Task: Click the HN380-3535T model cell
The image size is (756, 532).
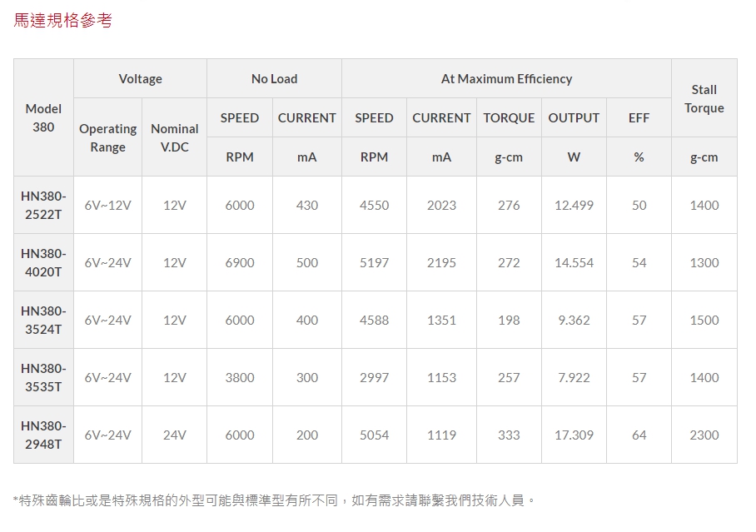Action: point(43,377)
